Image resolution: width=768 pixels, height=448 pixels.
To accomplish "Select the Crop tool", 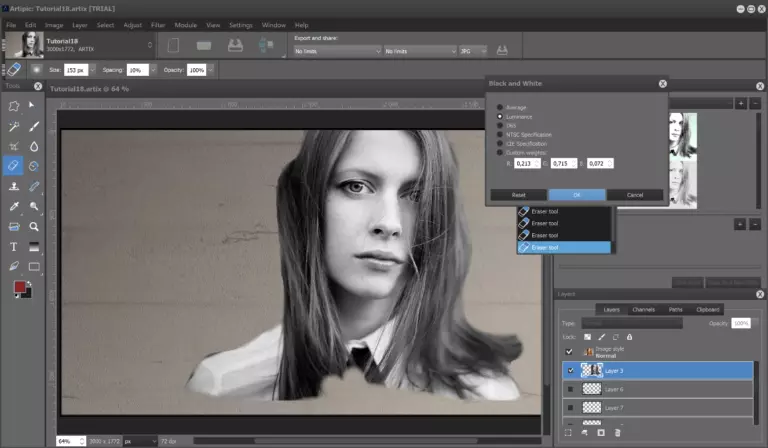I will point(14,146).
